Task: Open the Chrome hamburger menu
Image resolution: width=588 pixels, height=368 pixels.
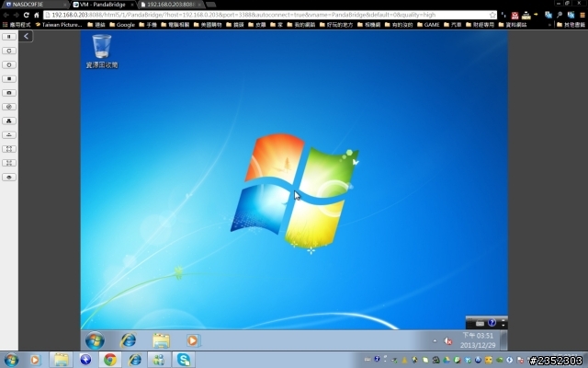Action: click(x=582, y=15)
